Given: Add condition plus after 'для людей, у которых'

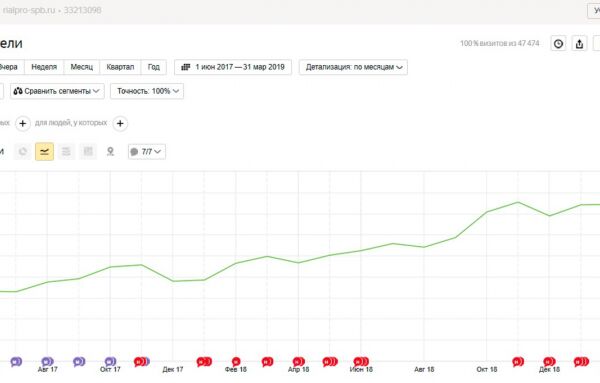Looking at the screenshot, I should [x=120, y=124].
